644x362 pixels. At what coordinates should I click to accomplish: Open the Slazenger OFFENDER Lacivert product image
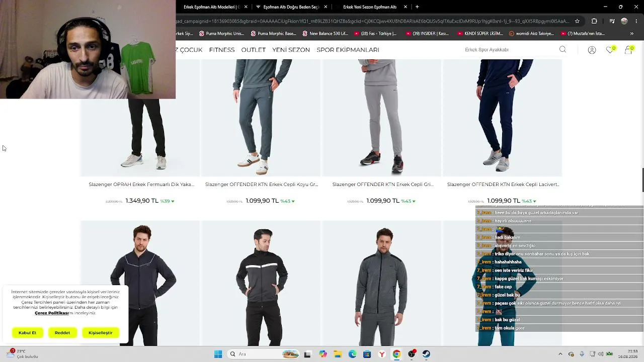(503, 118)
